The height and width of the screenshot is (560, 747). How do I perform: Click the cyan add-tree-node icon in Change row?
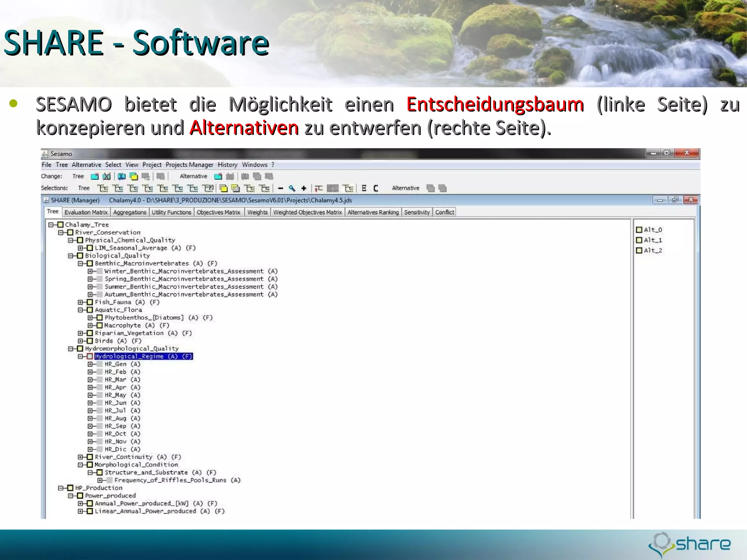[x=95, y=176]
